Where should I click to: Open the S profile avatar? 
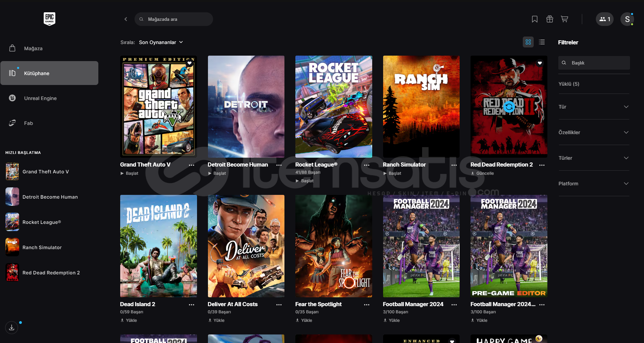[627, 19]
